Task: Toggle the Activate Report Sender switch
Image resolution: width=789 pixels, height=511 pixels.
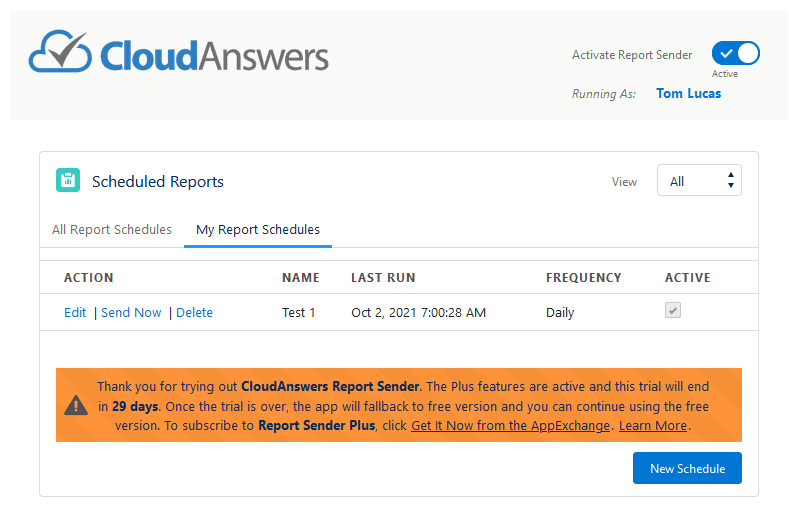Action: coord(735,53)
